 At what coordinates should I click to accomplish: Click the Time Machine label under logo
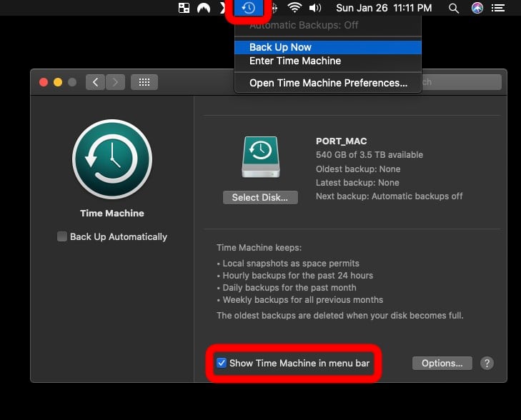coord(112,213)
